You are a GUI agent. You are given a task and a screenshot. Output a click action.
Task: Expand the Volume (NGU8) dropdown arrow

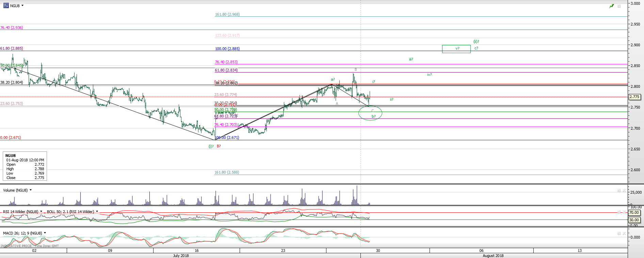click(x=31, y=190)
